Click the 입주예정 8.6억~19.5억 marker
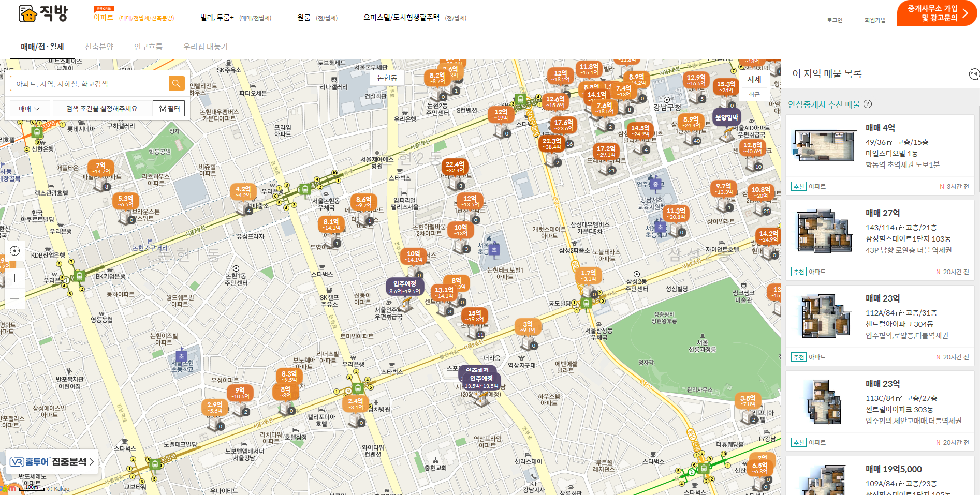The height and width of the screenshot is (495, 980). tap(405, 287)
